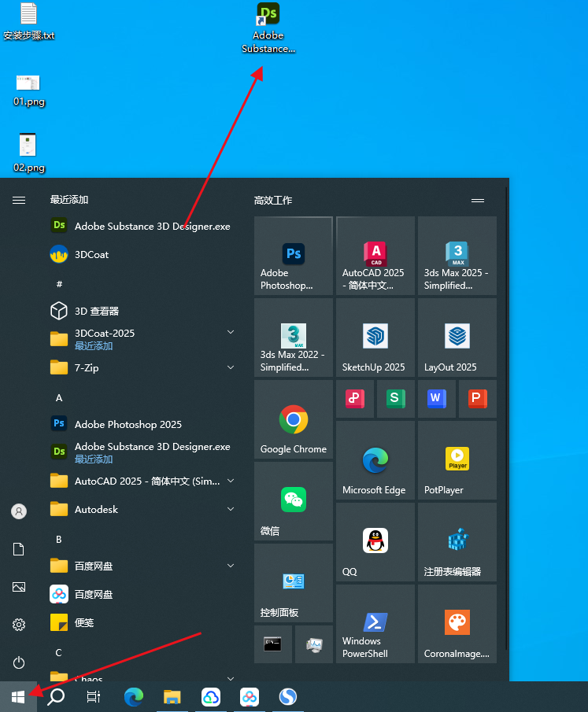Launch the 百度网盘 app entry with cloud icon
The height and width of the screenshot is (712, 588).
pyautogui.click(x=142, y=594)
